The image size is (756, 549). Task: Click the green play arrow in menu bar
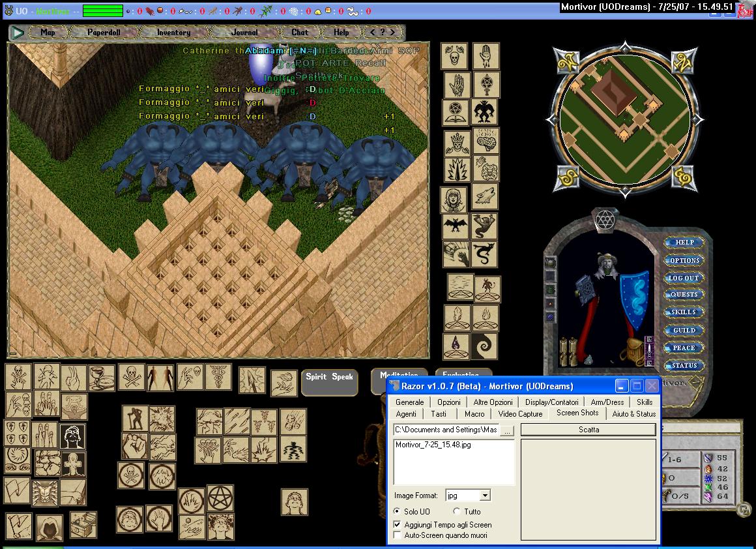click(18, 33)
